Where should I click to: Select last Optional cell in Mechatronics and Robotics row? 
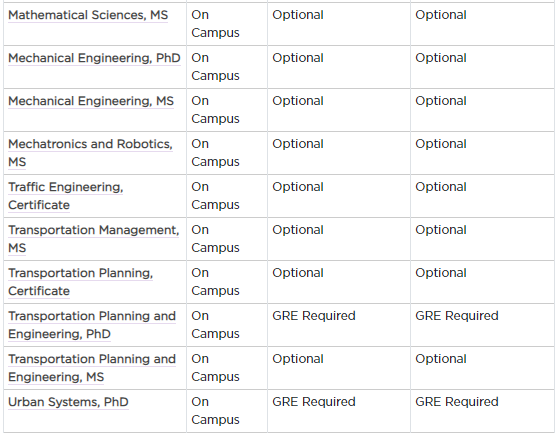[482, 153]
